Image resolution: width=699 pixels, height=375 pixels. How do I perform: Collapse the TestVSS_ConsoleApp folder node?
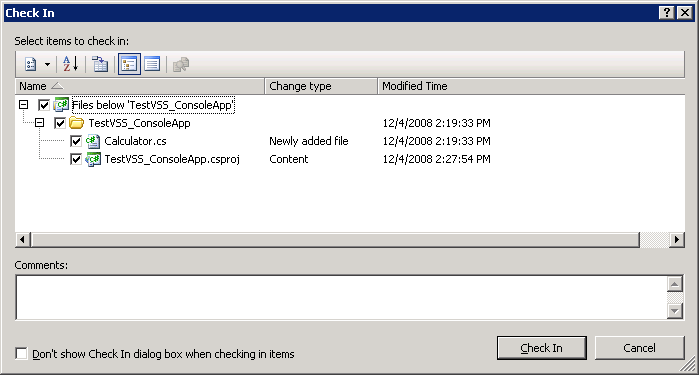pyautogui.click(x=40, y=123)
